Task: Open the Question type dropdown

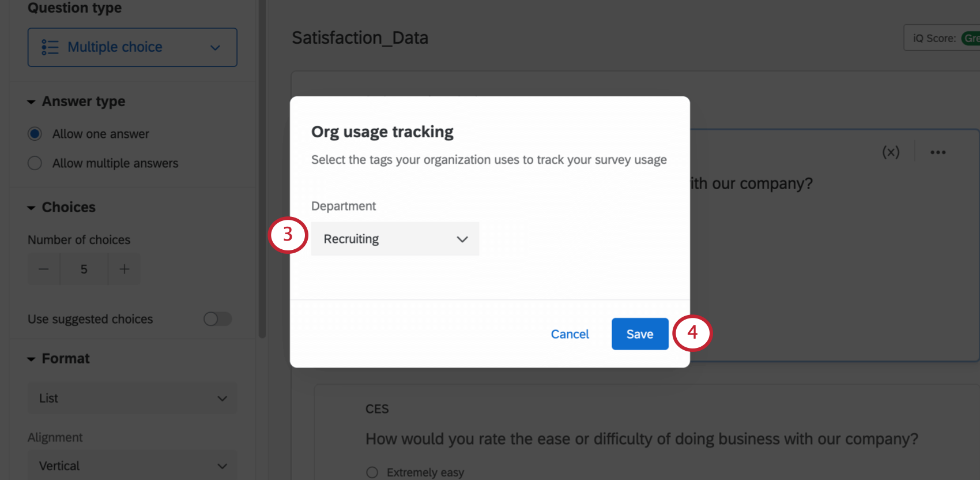Action: coord(133,47)
